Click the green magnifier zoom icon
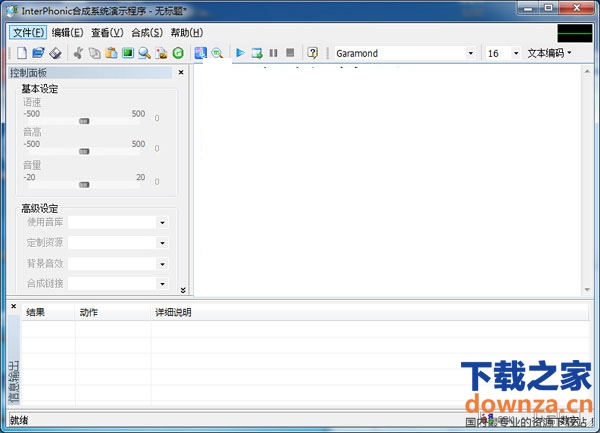The height and width of the screenshot is (433, 600). point(217,53)
